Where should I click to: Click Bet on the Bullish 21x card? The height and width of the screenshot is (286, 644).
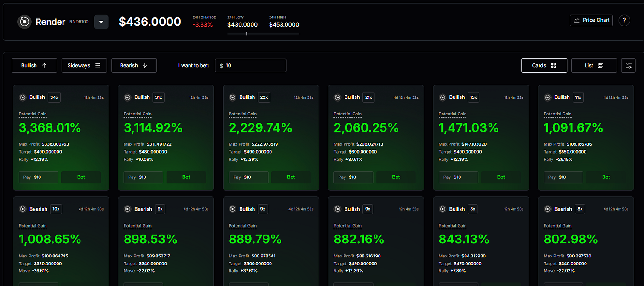point(396,177)
